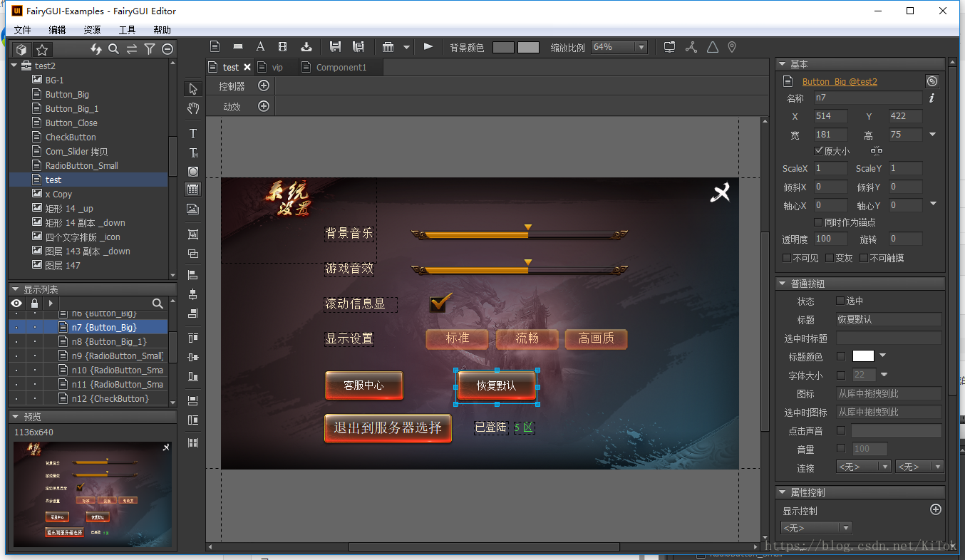Screen dimensions: 965x560
Task: Click the Import resources icon
Action: coord(306,46)
